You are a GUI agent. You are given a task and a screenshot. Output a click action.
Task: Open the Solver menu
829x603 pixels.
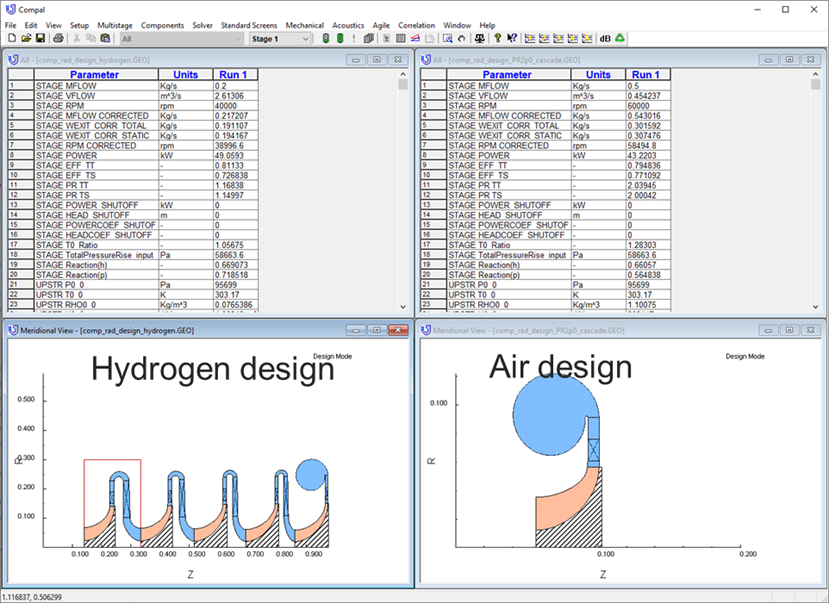click(203, 25)
